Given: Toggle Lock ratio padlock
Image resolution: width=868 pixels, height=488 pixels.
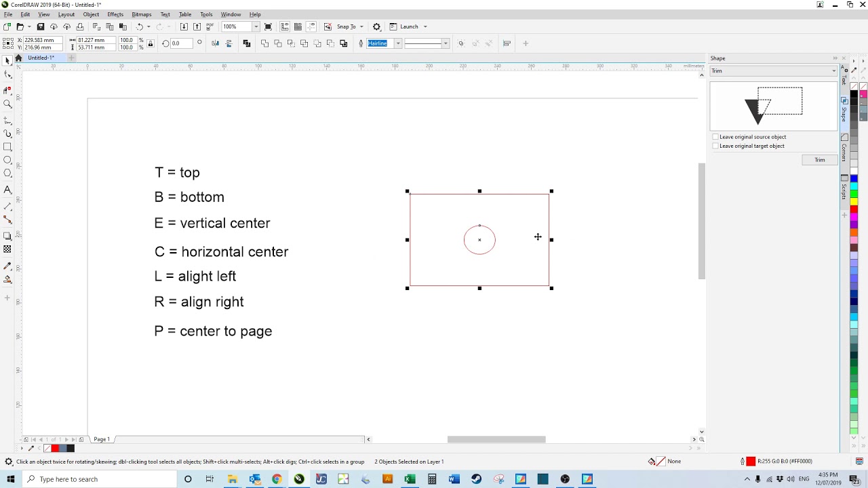Looking at the screenshot, I should point(151,43).
